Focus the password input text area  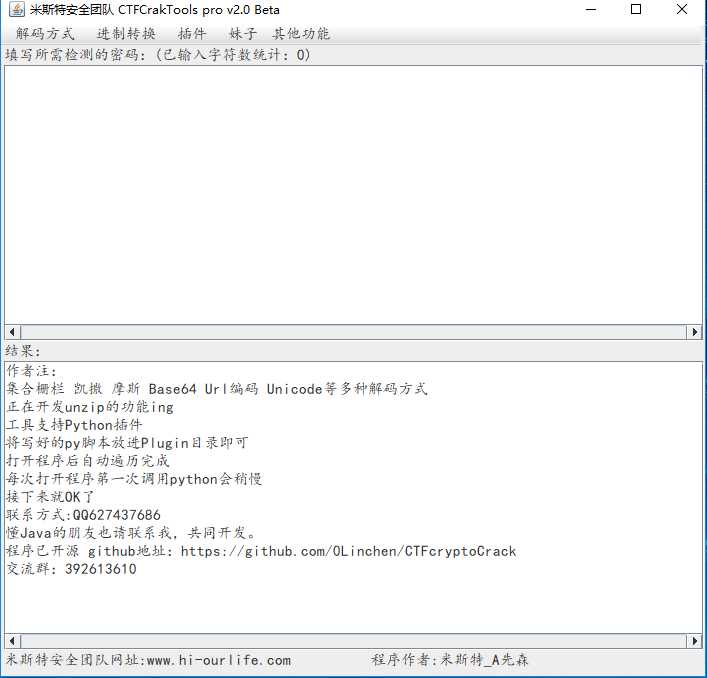click(354, 195)
